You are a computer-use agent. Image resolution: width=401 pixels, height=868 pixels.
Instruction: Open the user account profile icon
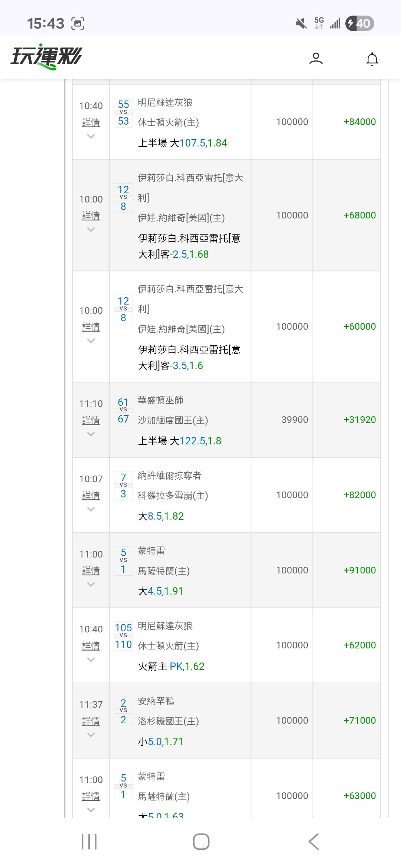[x=316, y=59]
